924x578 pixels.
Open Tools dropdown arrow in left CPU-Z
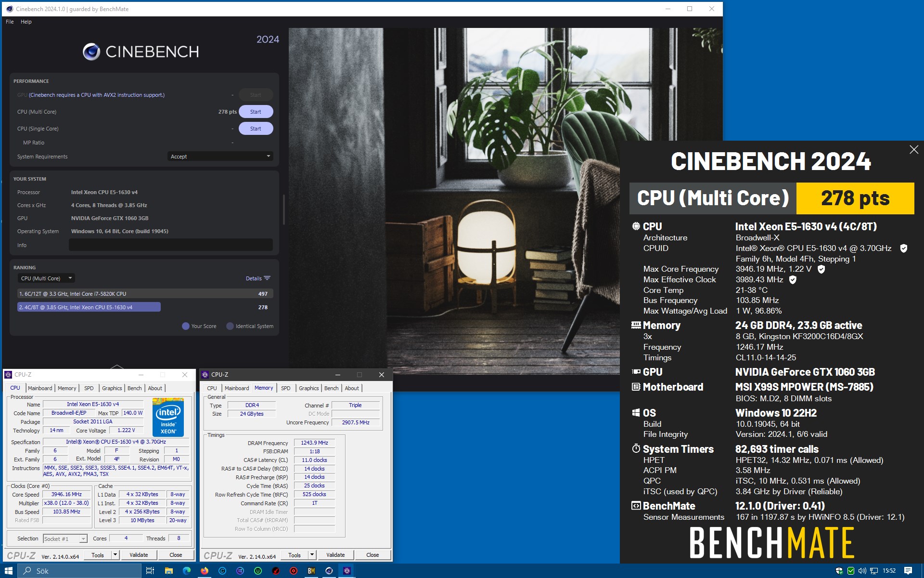click(115, 555)
